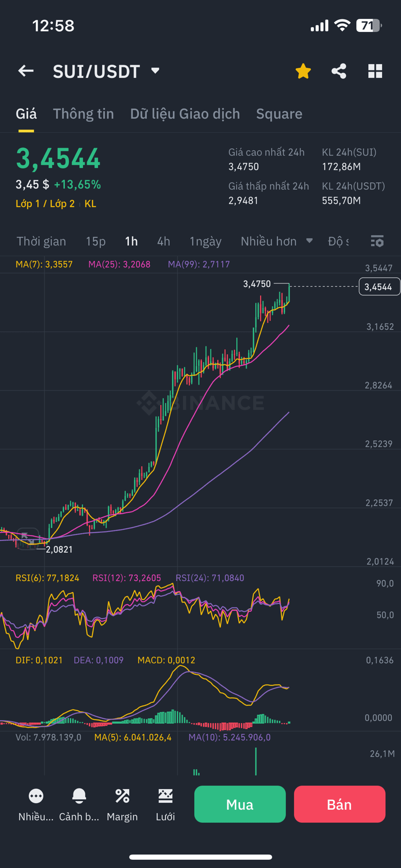This screenshot has width=401, height=868.
Task: Tap the red Bán button
Action: tap(339, 804)
